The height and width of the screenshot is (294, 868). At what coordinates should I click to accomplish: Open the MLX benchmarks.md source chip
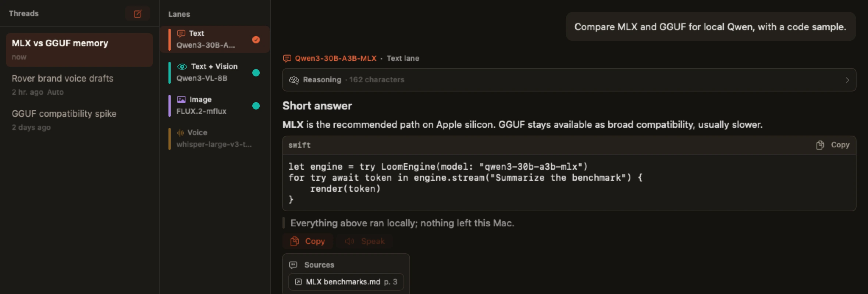coord(346,282)
